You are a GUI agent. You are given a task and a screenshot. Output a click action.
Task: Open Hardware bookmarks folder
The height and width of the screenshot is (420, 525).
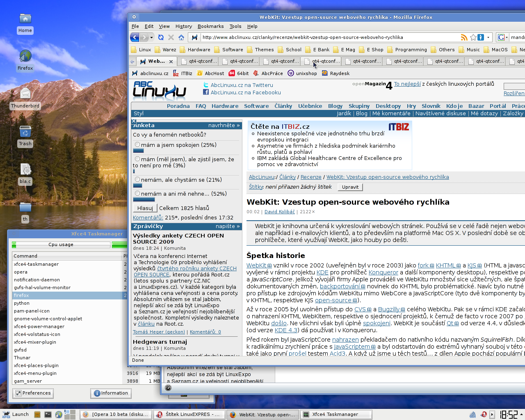click(195, 50)
